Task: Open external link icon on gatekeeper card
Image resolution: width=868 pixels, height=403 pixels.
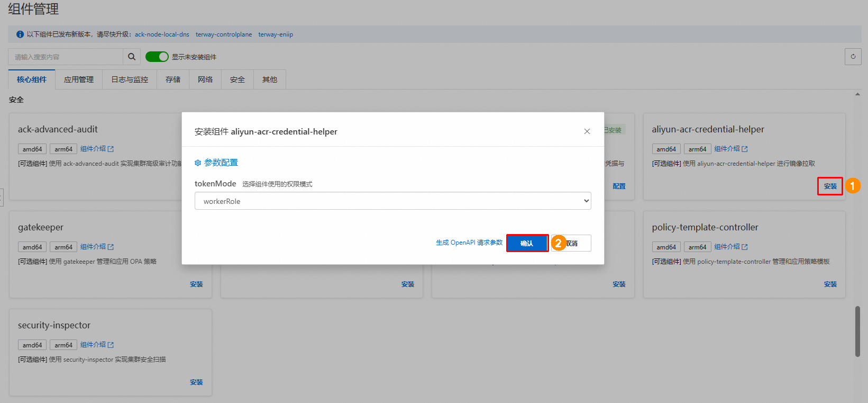Action: [111, 247]
